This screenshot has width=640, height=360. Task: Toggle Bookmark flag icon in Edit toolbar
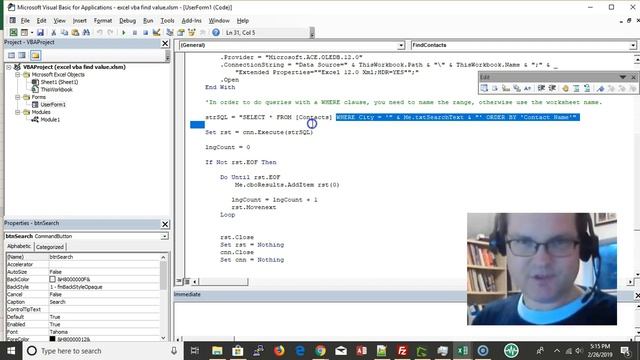(x=600, y=88)
